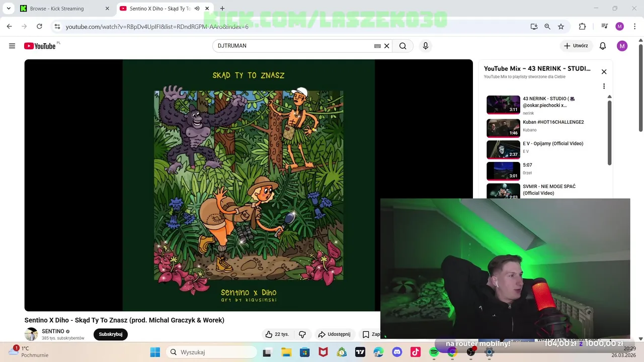Viewport: 644px width, 362px height.
Task: Close the Kick Streaming tab
Action: tap(107, 9)
